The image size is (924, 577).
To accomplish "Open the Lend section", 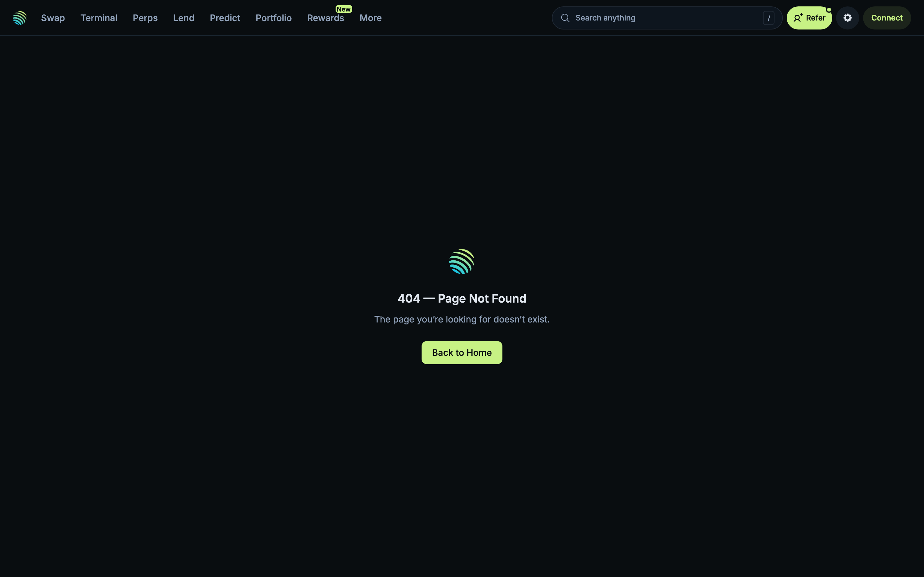I will [184, 18].
